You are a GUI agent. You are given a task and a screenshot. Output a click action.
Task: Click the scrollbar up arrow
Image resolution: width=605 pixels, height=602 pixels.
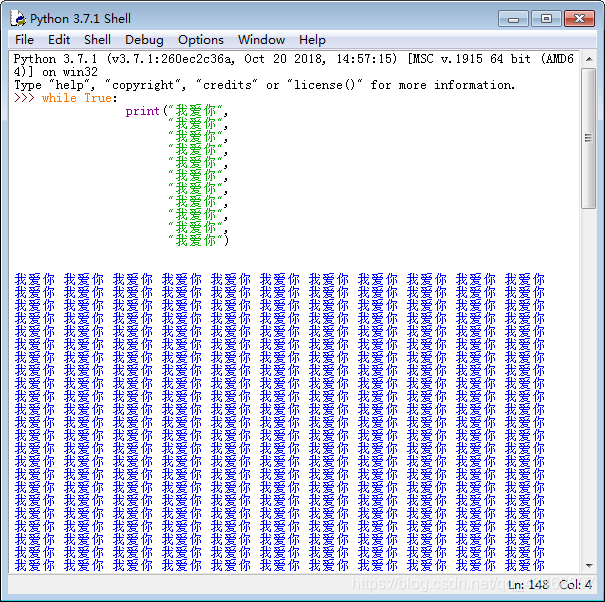pyautogui.click(x=589, y=59)
